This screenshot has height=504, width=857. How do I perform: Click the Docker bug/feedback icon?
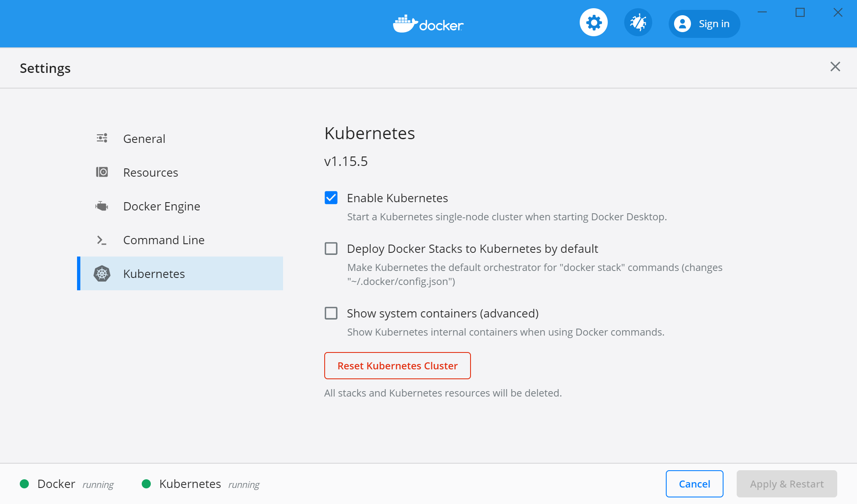tap(638, 23)
